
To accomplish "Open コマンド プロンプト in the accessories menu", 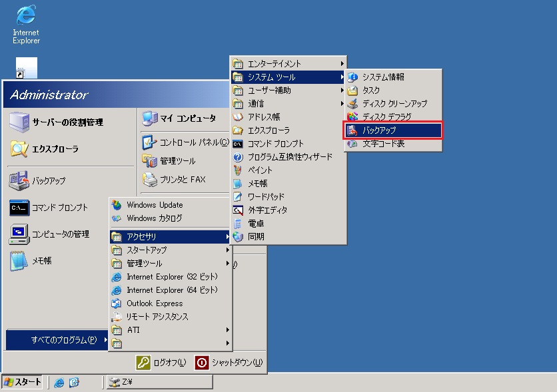I will (275, 144).
